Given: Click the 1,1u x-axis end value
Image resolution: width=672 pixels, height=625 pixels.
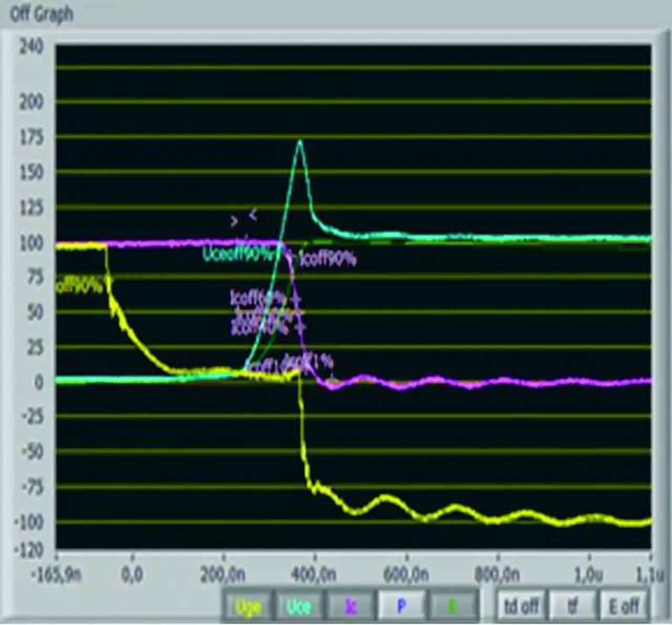Looking at the screenshot, I should point(649,576).
